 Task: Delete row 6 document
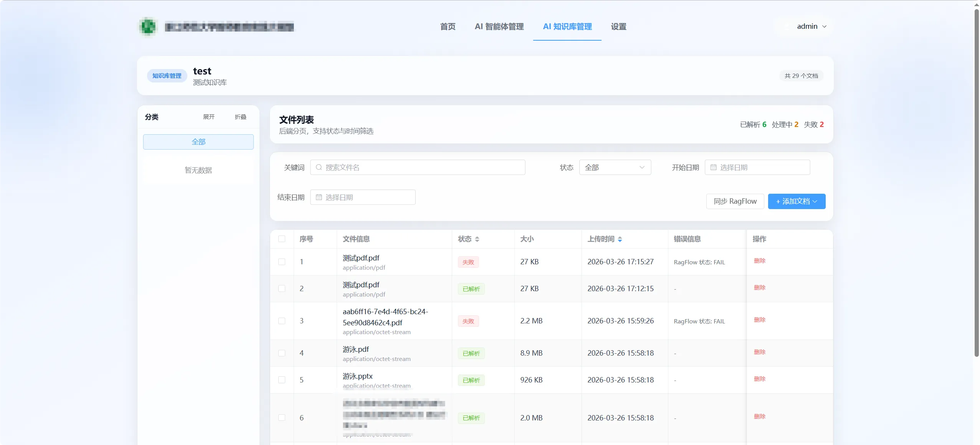coord(760,417)
